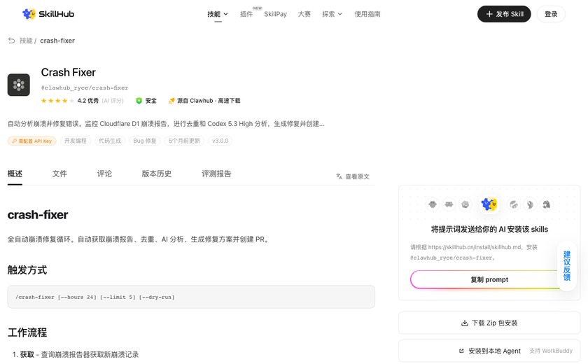
Task: Click the @clawhub_ryce/crash-fixer identifier under title
Action: coord(85,87)
